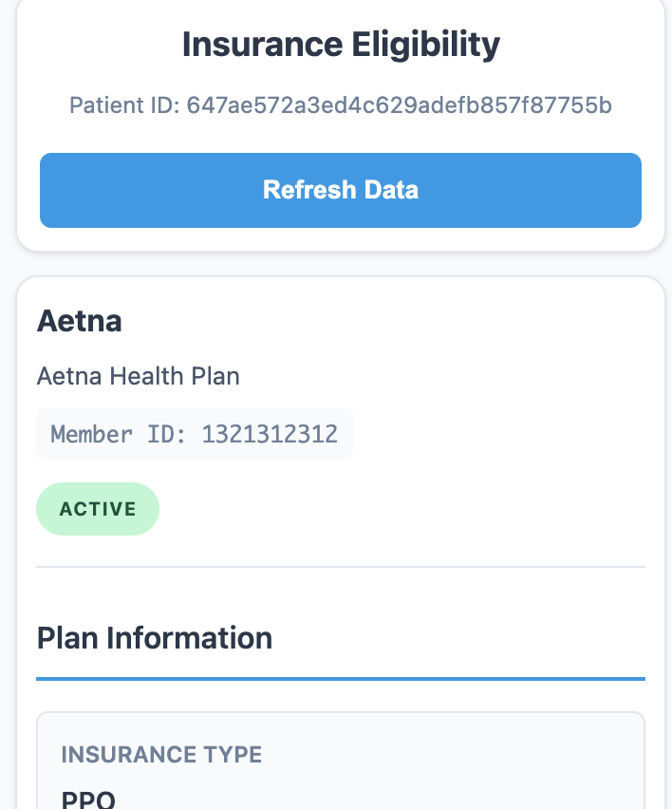Select the Patient ID text
Image resolution: width=672 pixels, height=809 pixels.
point(340,105)
